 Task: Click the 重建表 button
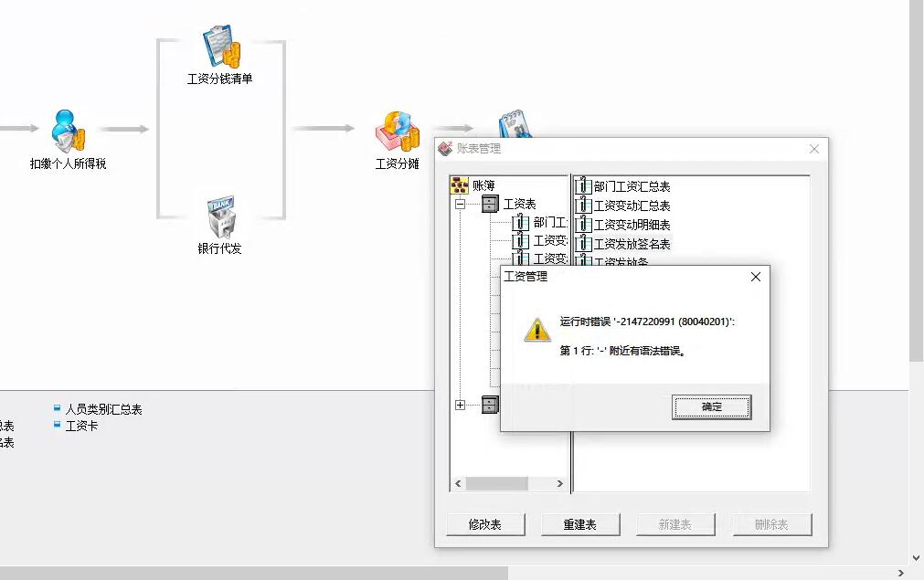(x=580, y=524)
